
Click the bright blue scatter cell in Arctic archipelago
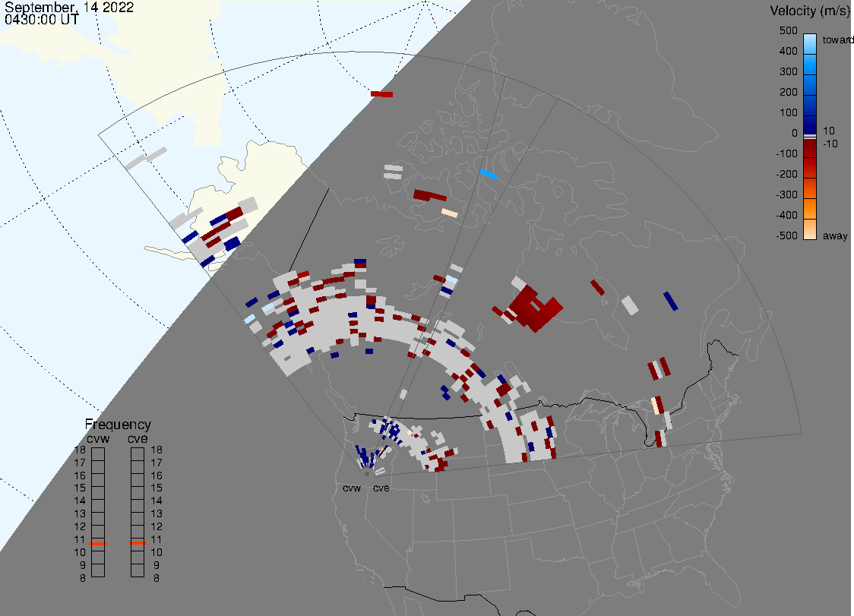(x=489, y=174)
